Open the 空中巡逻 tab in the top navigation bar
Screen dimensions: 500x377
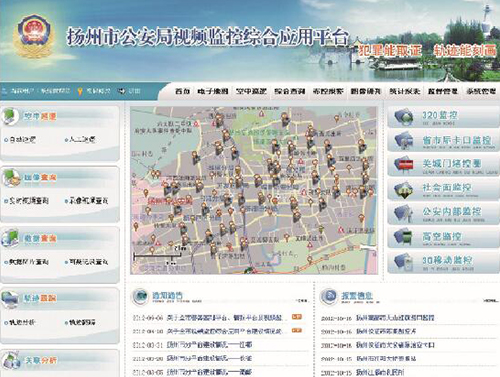251,91
